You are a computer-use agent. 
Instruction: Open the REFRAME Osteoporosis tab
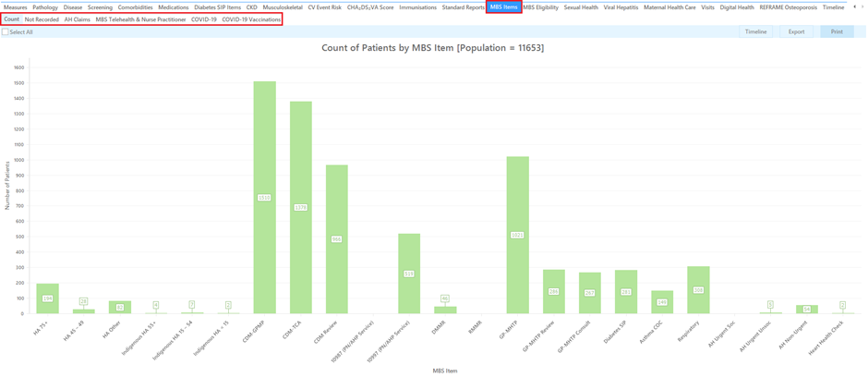[788, 7]
